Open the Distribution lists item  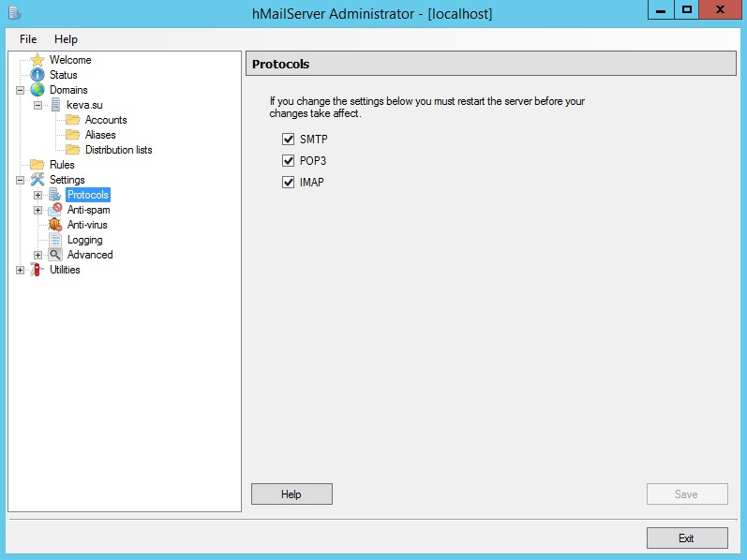click(x=119, y=150)
